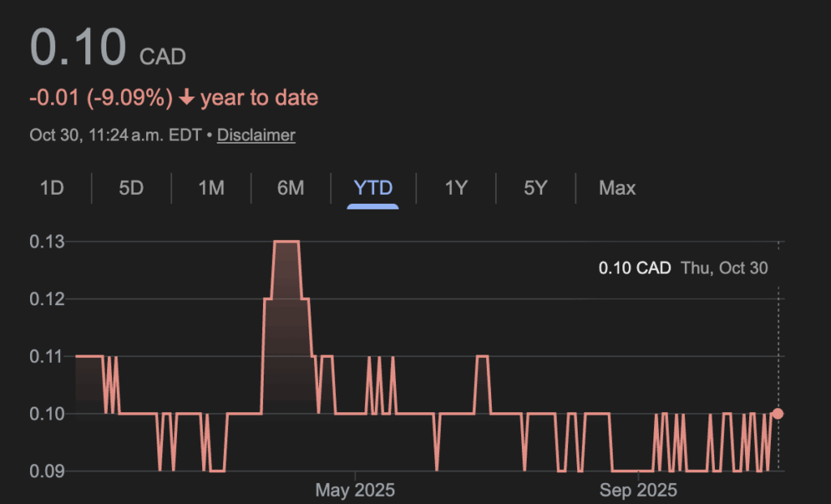
Task: Show the Max time range
Action: [617, 188]
